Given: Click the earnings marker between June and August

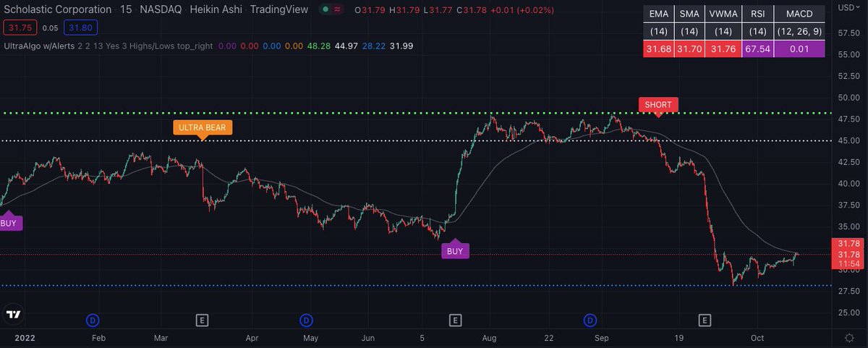Looking at the screenshot, I should 455,319.
